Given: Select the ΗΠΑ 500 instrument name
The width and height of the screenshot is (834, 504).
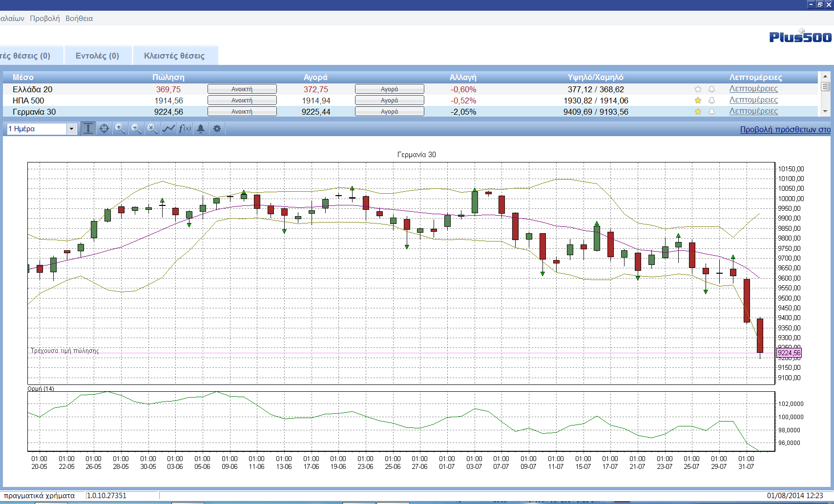Looking at the screenshot, I should coord(28,101).
